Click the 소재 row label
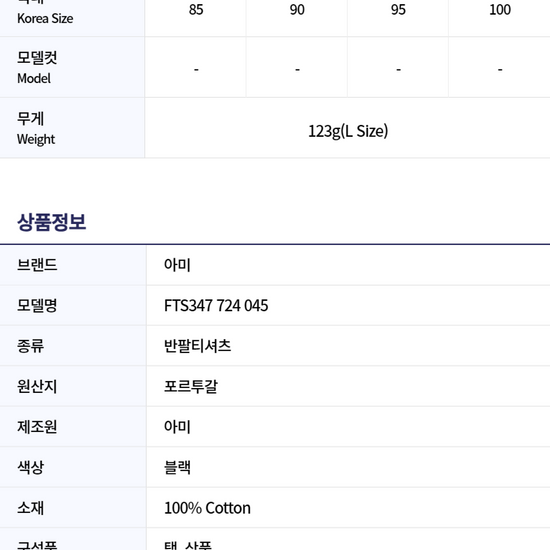The width and height of the screenshot is (550, 550). pos(31,508)
